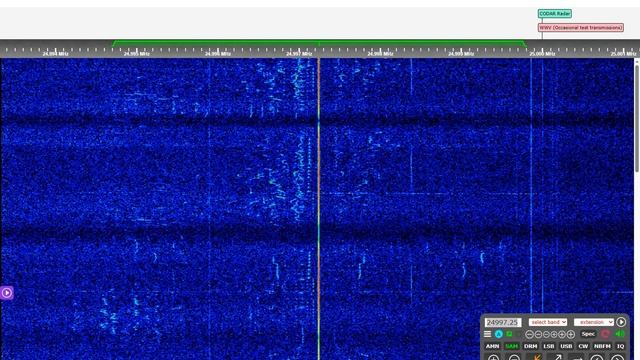Click the 24.996 MHz frequency scale label
The image size is (640, 360).
pos(218,54)
